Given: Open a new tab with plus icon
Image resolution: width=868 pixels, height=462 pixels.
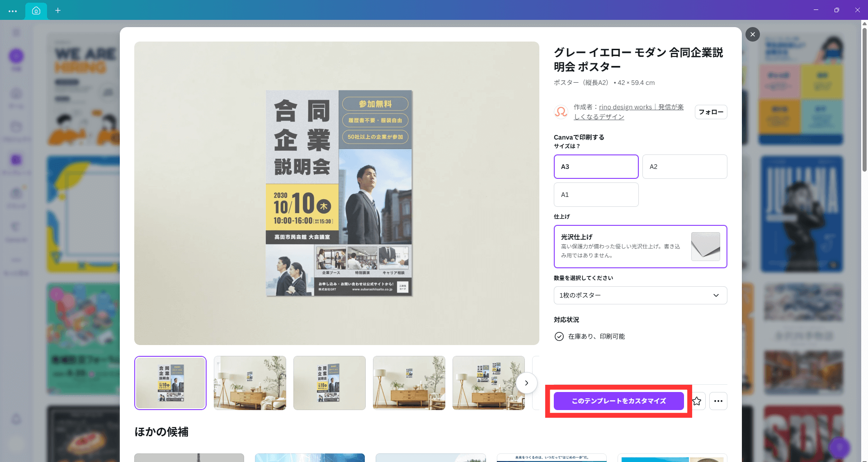Looking at the screenshot, I should pos(58,10).
